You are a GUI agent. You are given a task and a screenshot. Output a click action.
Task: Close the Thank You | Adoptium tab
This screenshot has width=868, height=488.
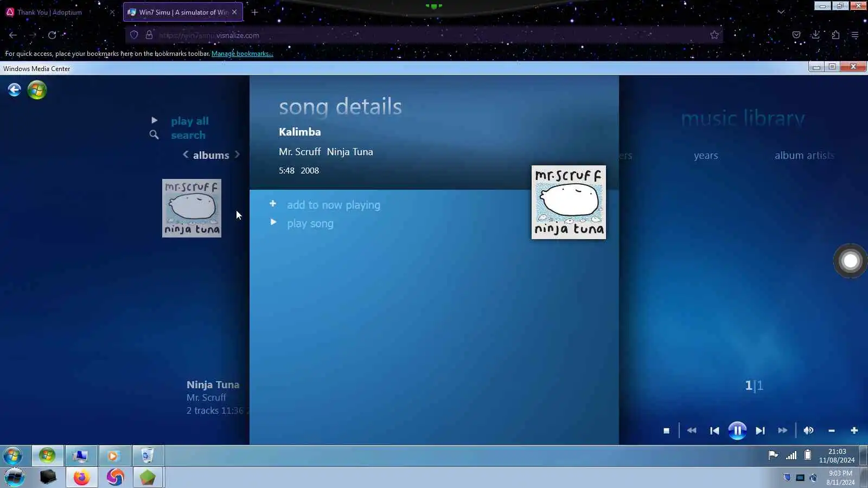tap(112, 12)
